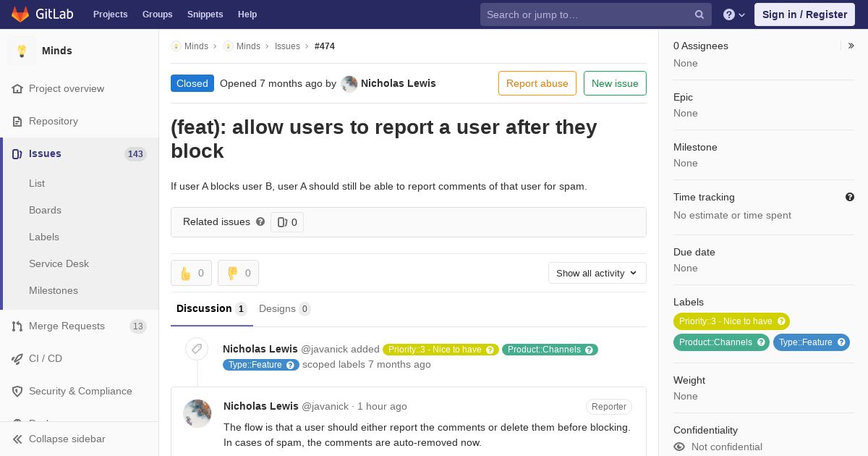Viewport: 868px width, 456px height.
Task: Click the Issues breadcrumb link
Action: pyautogui.click(x=287, y=46)
